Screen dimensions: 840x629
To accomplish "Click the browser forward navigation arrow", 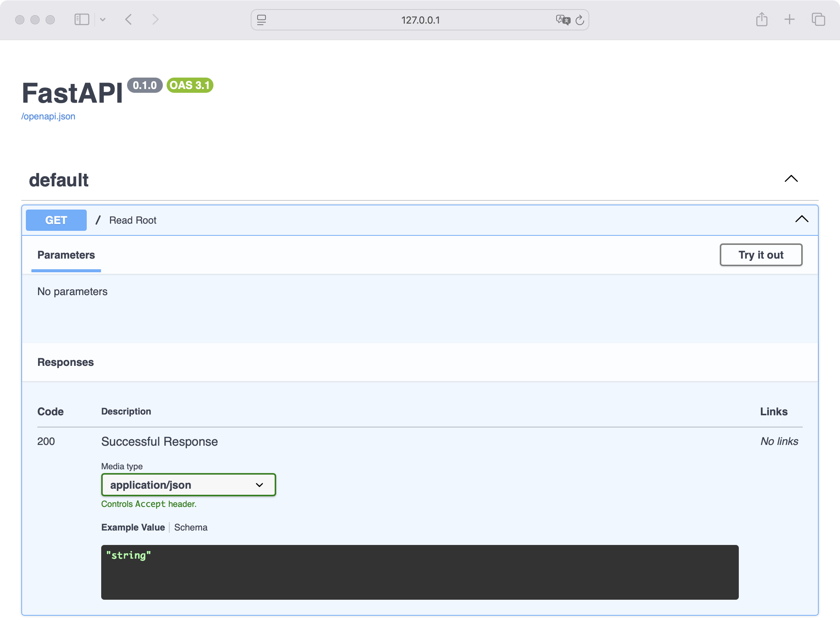I will [x=156, y=19].
